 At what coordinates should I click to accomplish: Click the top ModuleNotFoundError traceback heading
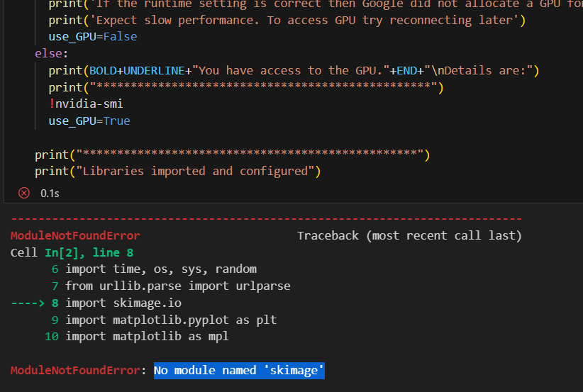tap(75, 235)
